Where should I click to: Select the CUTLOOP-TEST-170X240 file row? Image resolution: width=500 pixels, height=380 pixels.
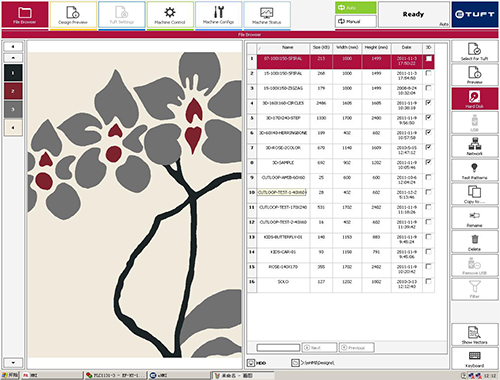341,211
